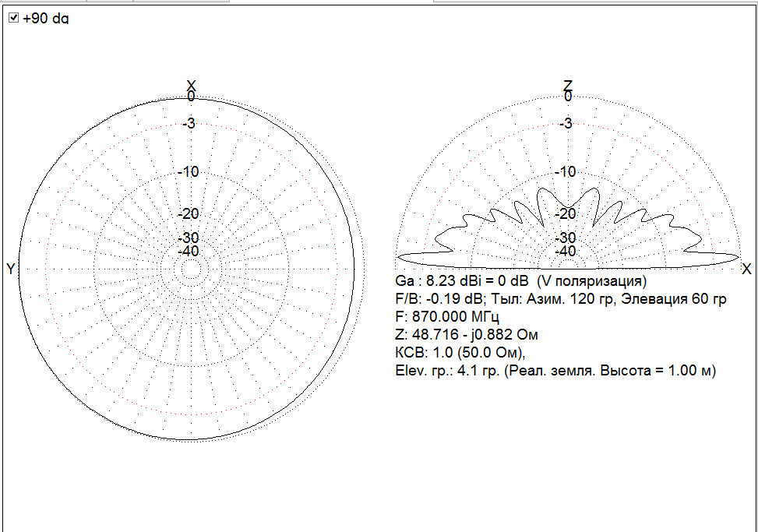Click the -3 label in the azimuth plot
The height and width of the screenshot is (532, 758).
[x=189, y=124]
